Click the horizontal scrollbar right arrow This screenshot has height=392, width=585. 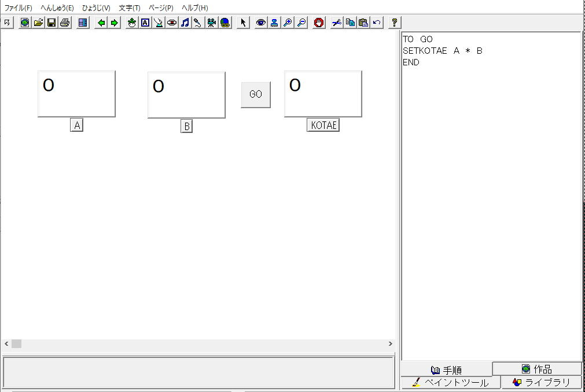click(390, 343)
